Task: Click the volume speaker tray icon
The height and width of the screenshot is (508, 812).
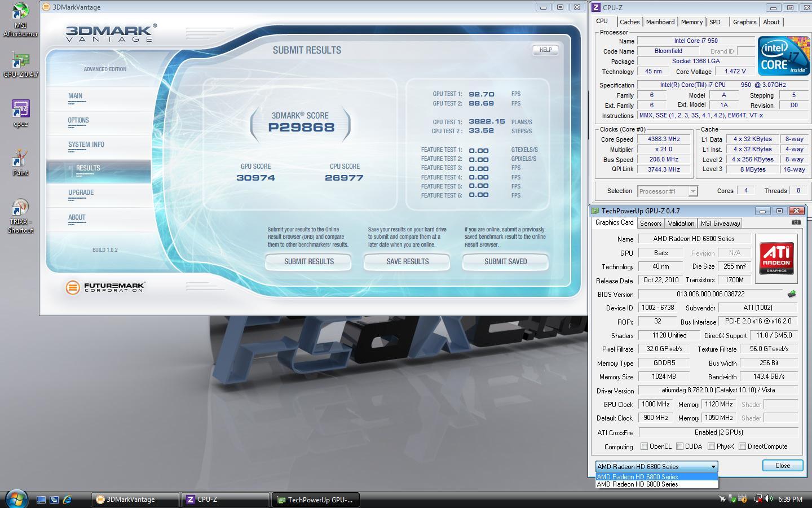Action: point(769,499)
